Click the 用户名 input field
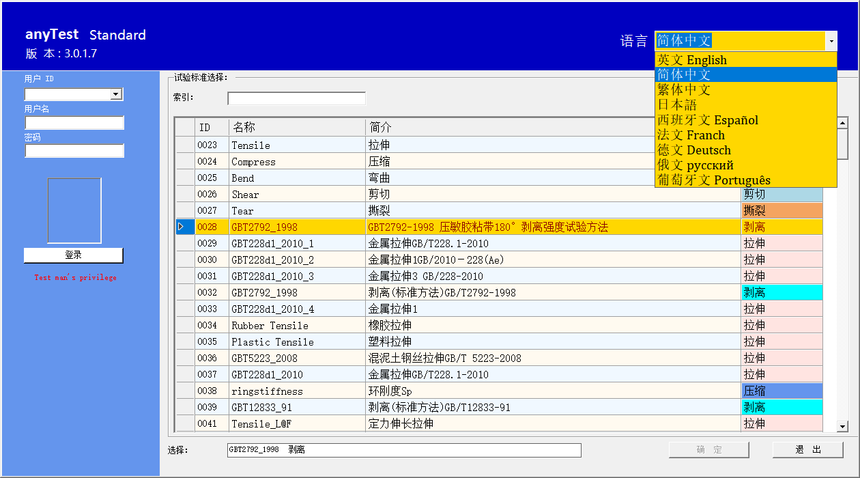This screenshot has width=860, height=478. tap(75, 123)
